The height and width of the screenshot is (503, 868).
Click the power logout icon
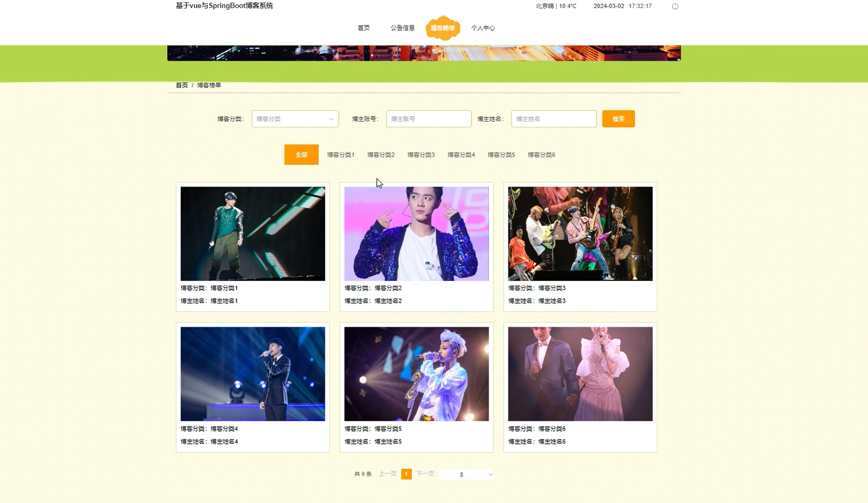tap(675, 6)
